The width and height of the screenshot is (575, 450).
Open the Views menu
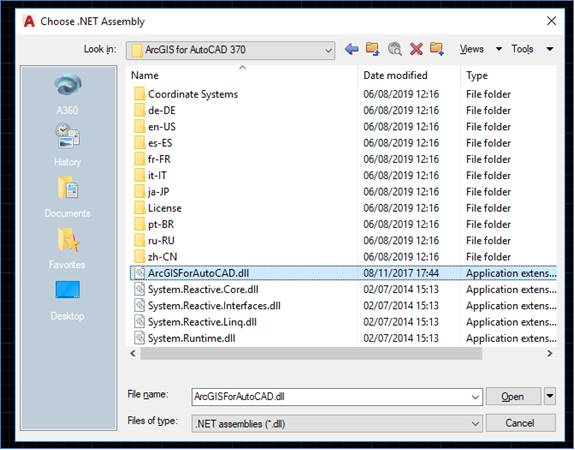(472, 49)
